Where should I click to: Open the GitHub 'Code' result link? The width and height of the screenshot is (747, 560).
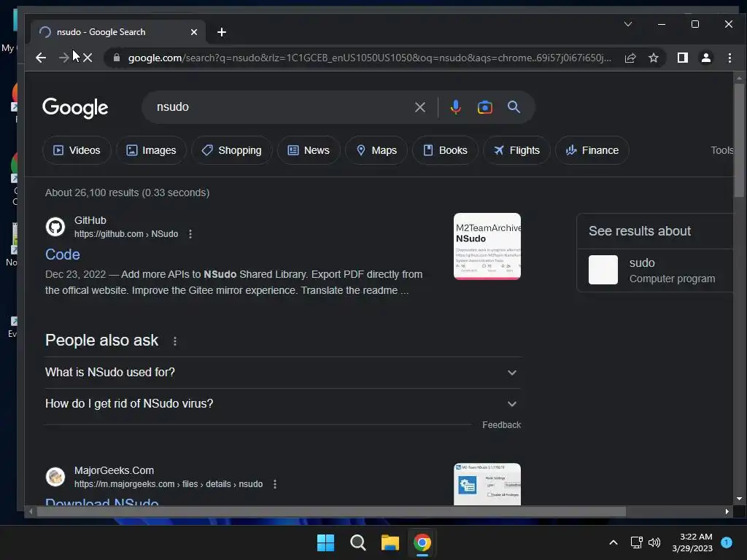tap(63, 254)
